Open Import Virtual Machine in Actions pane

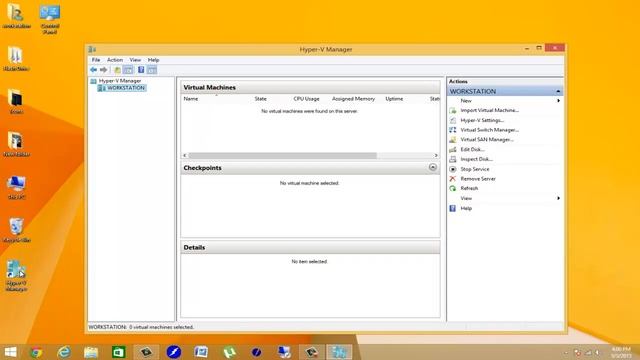(489, 110)
